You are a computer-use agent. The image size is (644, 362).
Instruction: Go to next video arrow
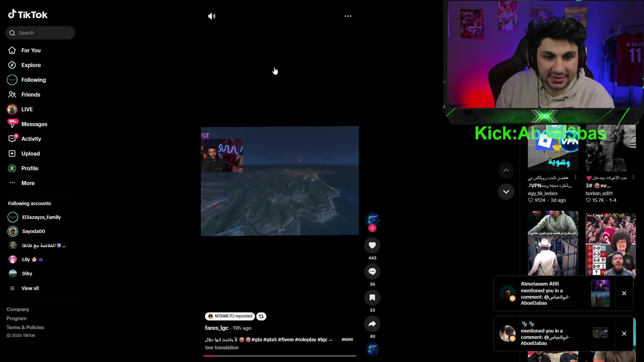click(x=506, y=192)
